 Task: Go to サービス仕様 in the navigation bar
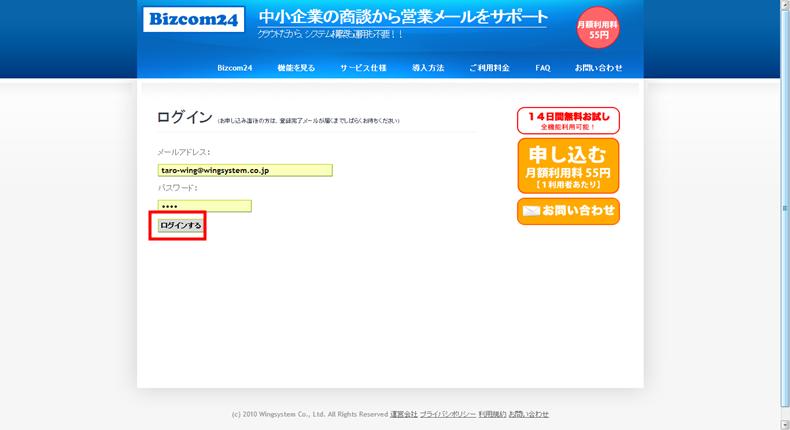click(x=363, y=68)
